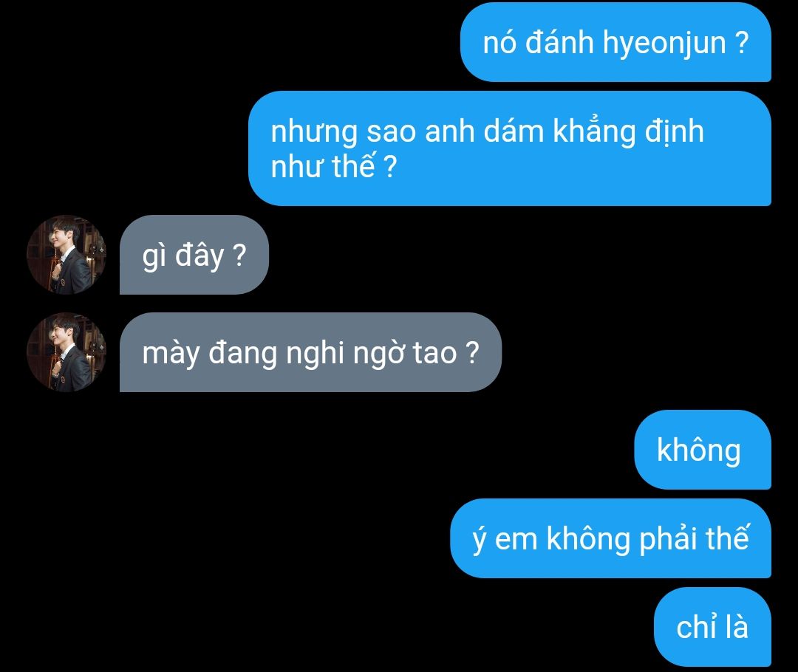Viewport: 798px width, 672px height.
Task: Tap the 'ý em không phải thế' message
Action: [x=611, y=538]
